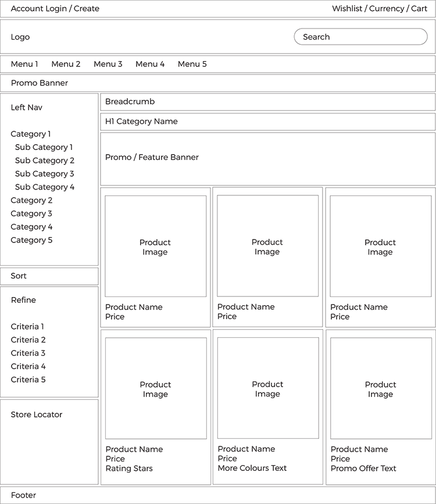
Task: Open Menu 5 in navigation bar
Action: coord(192,64)
